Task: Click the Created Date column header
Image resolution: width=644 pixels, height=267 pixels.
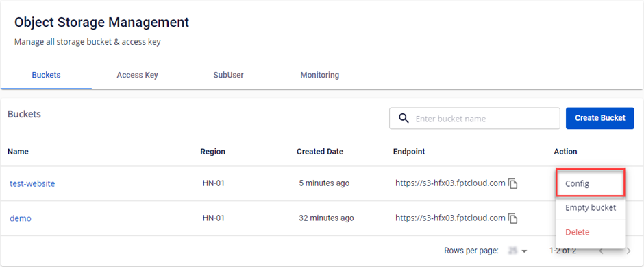Action: (320, 152)
